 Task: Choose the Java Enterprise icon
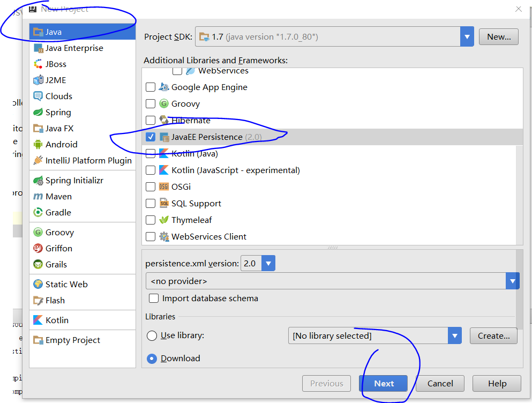(x=38, y=48)
